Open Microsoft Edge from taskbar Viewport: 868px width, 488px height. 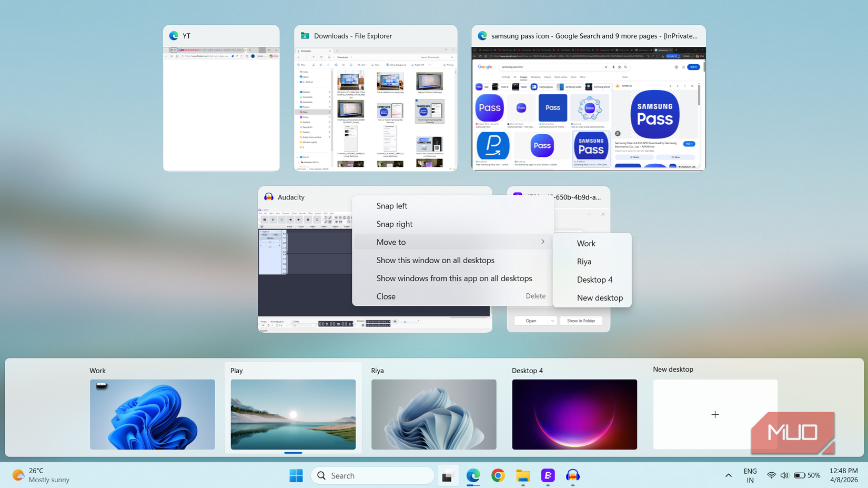[473, 475]
